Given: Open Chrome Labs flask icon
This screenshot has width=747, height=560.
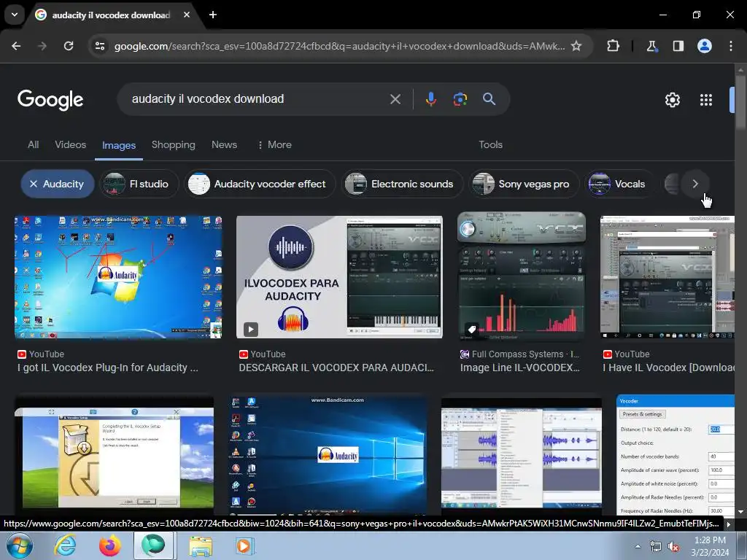Looking at the screenshot, I should click(x=651, y=46).
